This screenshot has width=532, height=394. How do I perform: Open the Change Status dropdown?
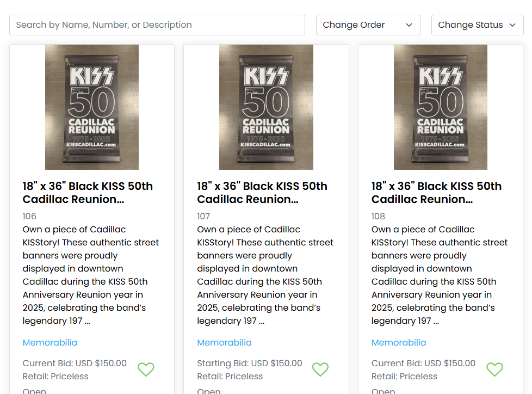click(477, 25)
